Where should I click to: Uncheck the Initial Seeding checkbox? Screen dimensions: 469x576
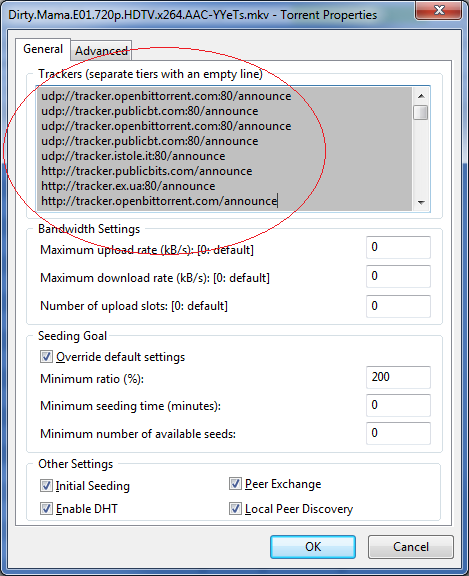(x=46, y=486)
